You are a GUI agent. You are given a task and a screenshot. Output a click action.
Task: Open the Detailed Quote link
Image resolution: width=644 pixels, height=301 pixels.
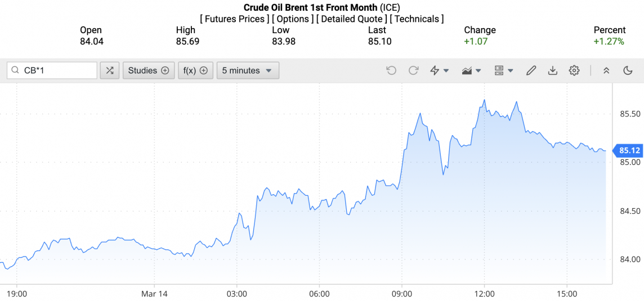click(x=351, y=19)
